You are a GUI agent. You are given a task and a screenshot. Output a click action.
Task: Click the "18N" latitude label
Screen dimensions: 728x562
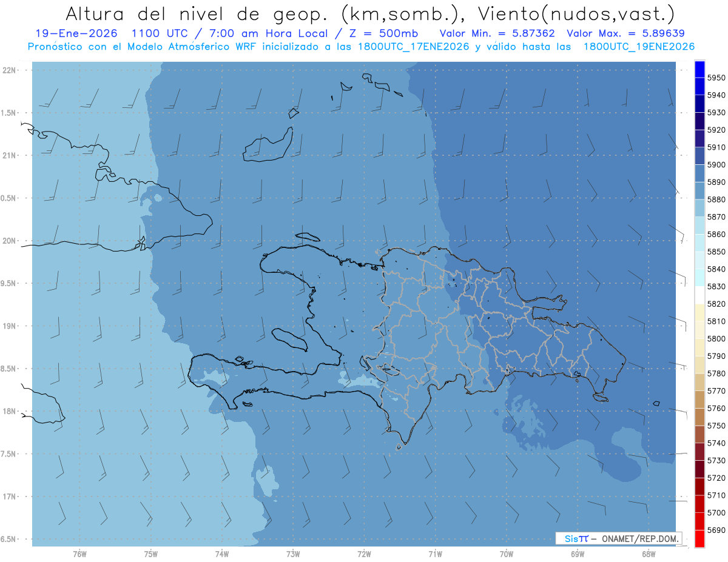tap(10, 412)
